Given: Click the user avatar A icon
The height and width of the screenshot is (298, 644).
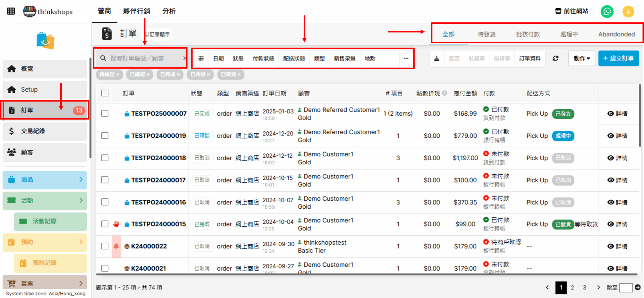Looking at the screenshot, I should (628, 12).
